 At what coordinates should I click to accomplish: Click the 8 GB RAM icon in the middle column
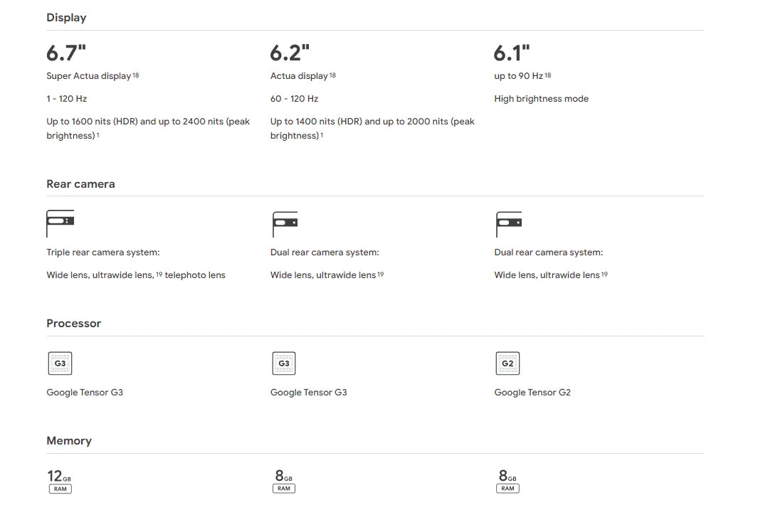pyautogui.click(x=283, y=481)
